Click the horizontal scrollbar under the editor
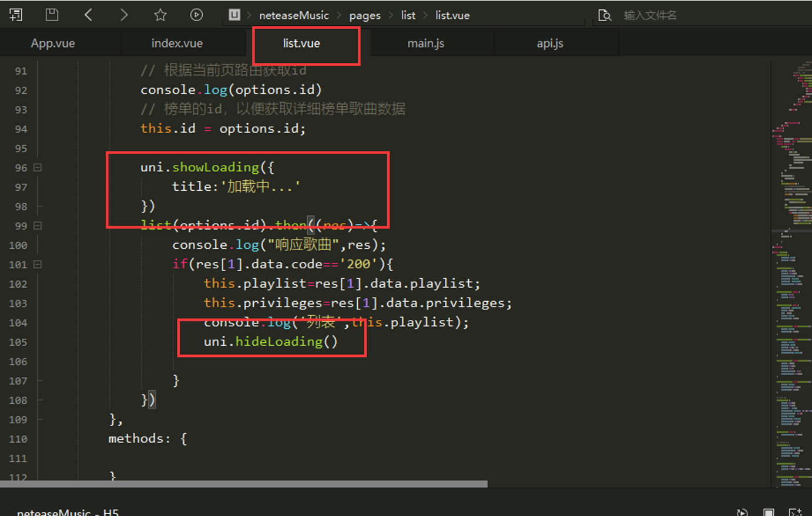Viewport: 812px width, 516px height. (244, 484)
